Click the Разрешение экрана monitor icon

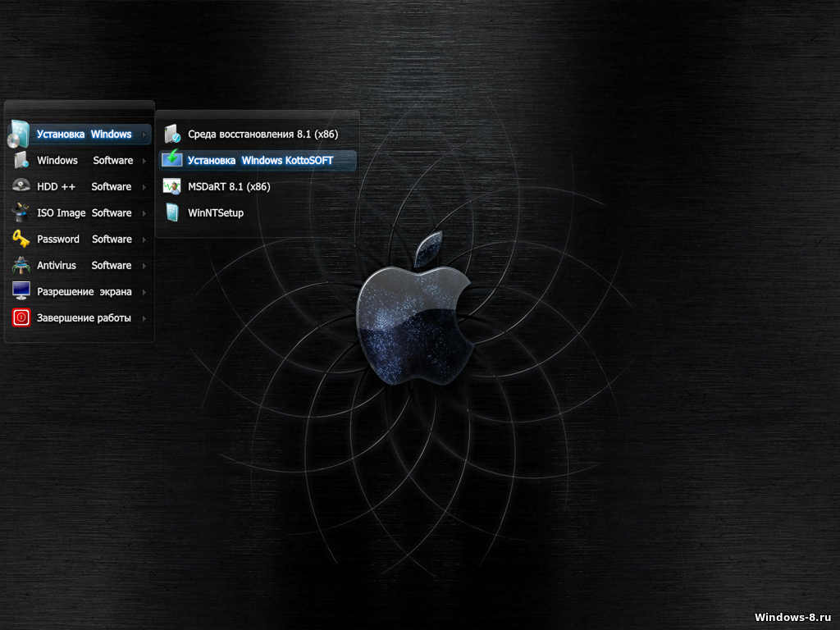point(21,291)
